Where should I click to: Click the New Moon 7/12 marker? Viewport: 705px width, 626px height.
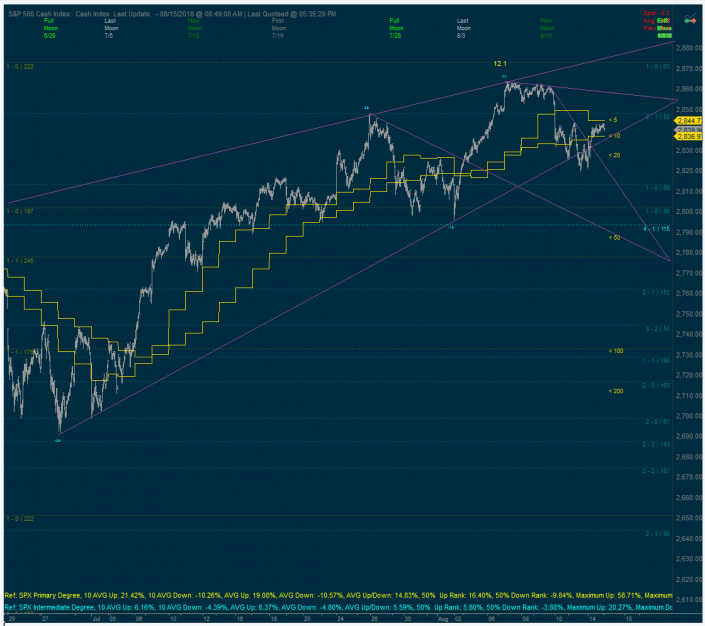(x=194, y=28)
